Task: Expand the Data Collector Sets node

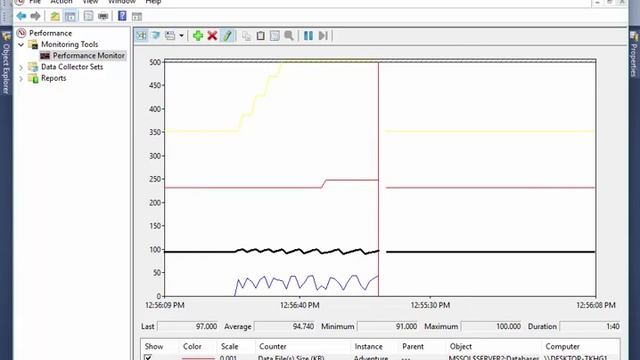Action: [x=21, y=67]
